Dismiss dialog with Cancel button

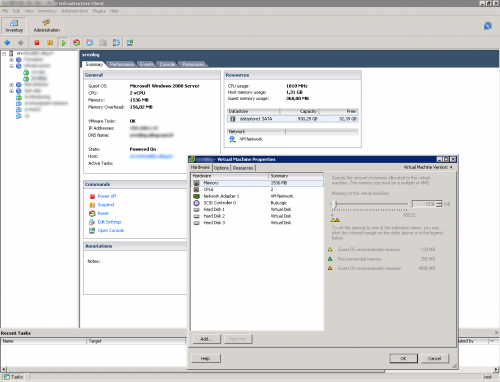pos(434,358)
